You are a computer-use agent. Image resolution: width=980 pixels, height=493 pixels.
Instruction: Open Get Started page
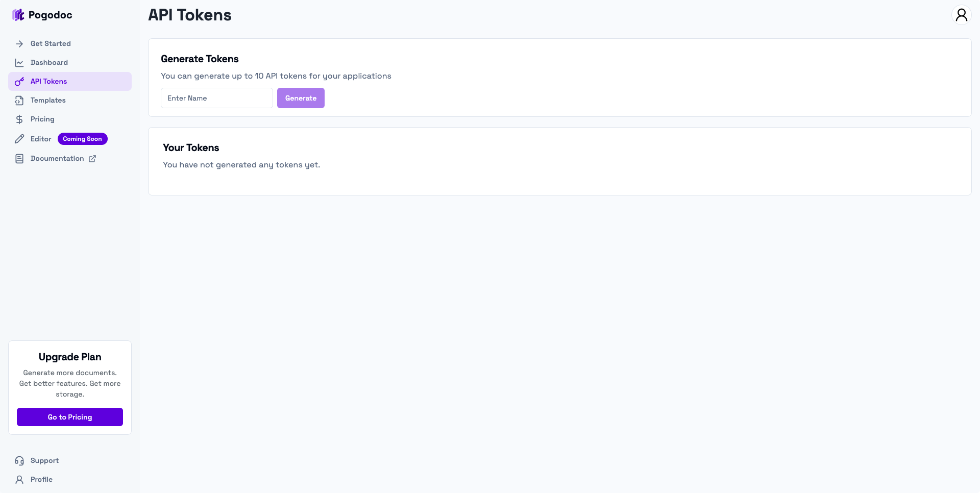pyautogui.click(x=70, y=44)
